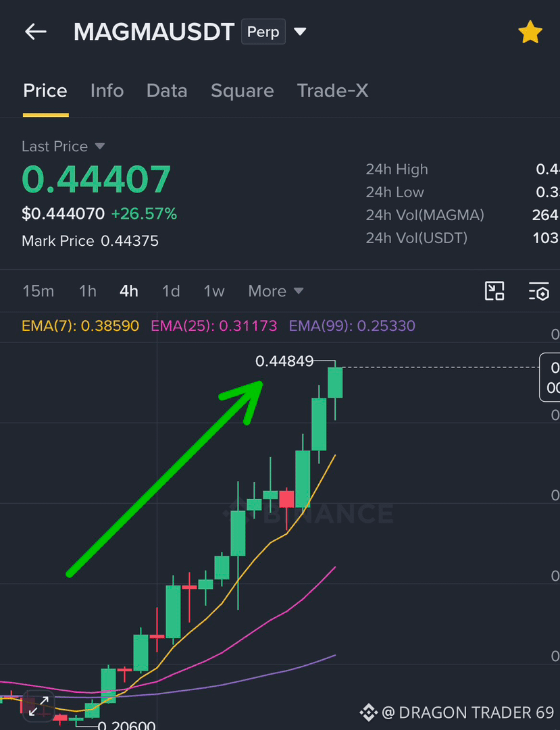
Task: Click the $0.444070 dollar price
Action: pos(63,213)
